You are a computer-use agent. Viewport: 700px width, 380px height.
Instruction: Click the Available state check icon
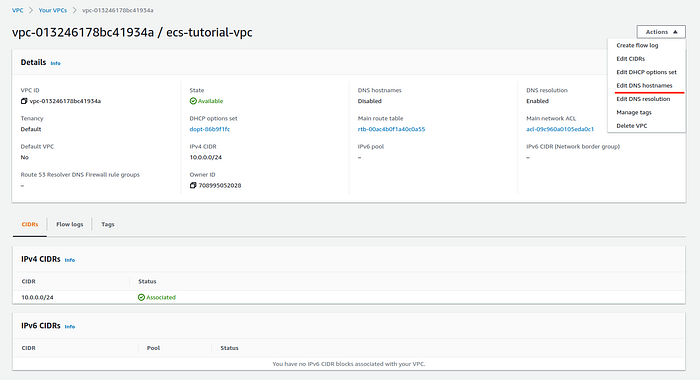(x=193, y=101)
